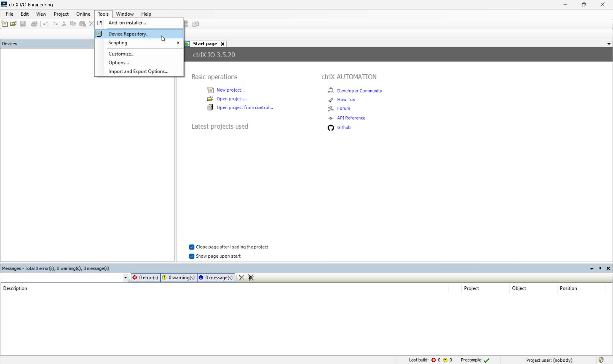Pin the Messages panel
Image resolution: width=613 pixels, height=364 pixels.
[600, 269]
